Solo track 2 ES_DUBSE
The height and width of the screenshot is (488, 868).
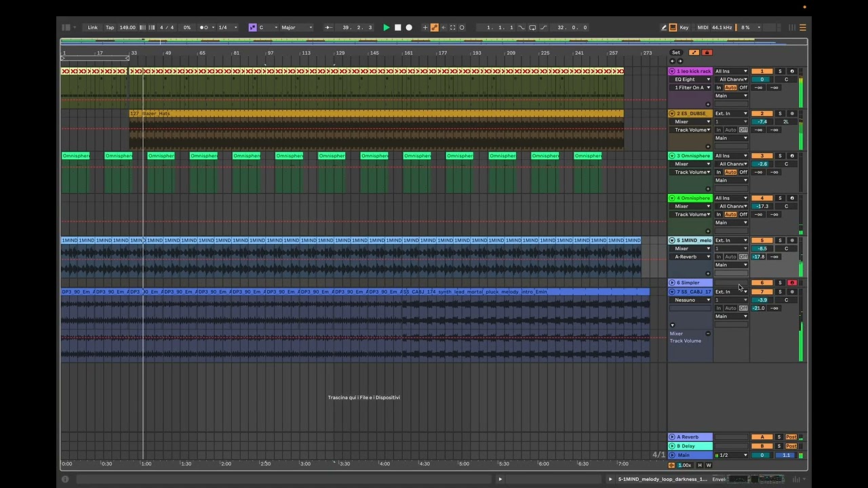point(780,113)
